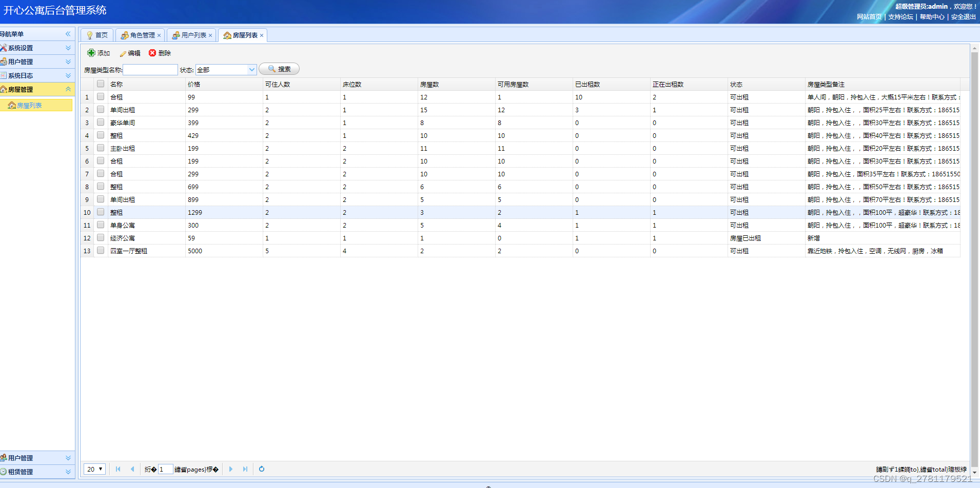Click the 房屋类型名称 search input field

pyautogui.click(x=150, y=70)
